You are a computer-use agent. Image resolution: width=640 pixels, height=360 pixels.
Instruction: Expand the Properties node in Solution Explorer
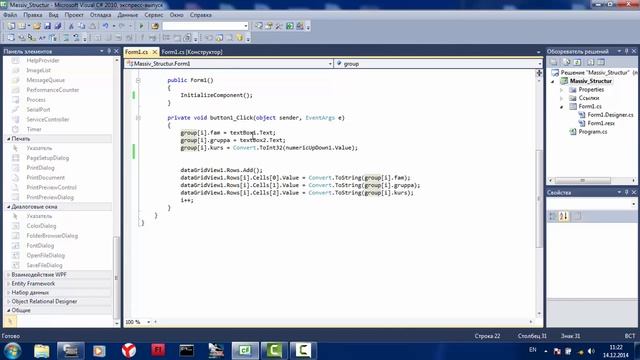tap(562, 90)
